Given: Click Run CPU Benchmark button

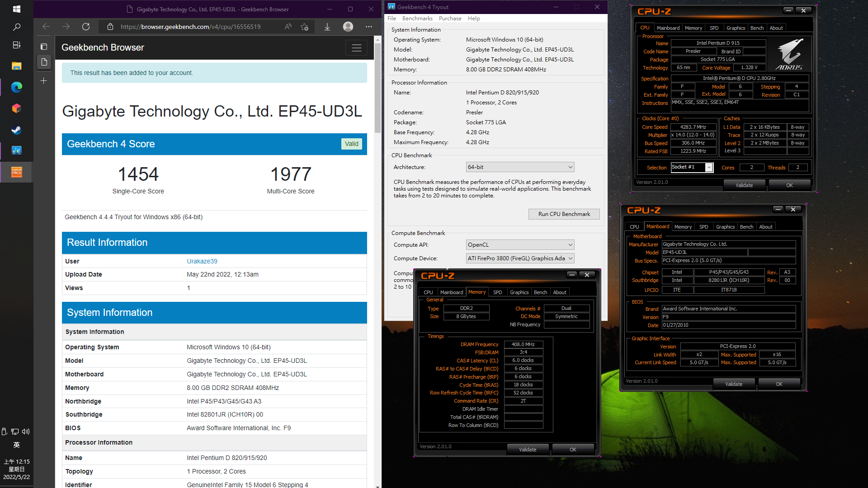Looking at the screenshot, I should [x=564, y=214].
